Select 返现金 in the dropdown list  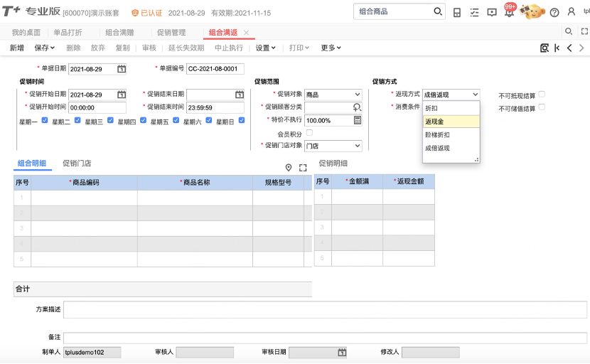(451, 122)
